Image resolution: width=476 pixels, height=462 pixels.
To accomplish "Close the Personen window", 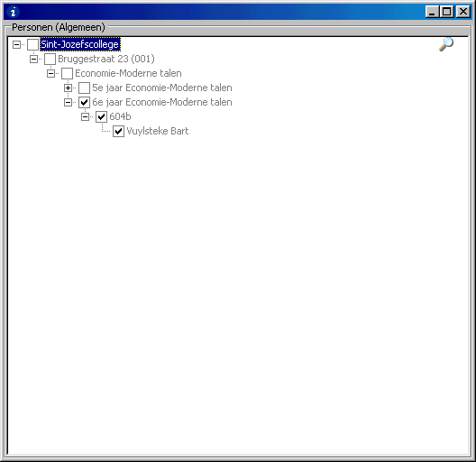I will [x=463, y=12].
